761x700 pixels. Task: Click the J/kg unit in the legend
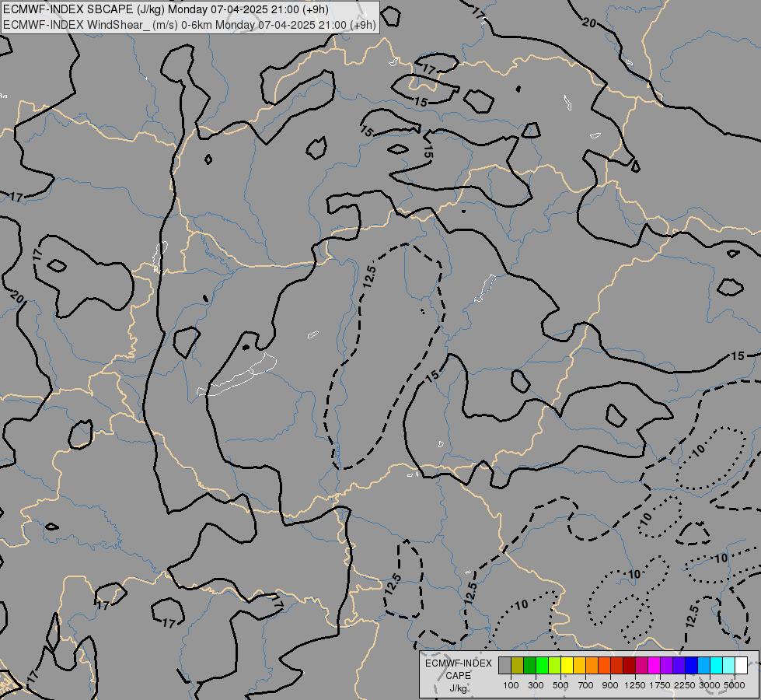(x=458, y=688)
